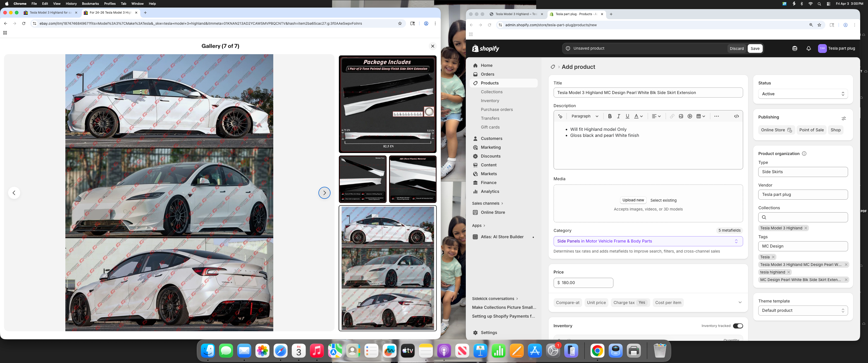Image resolution: width=868 pixels, height=363 pixels.
Task: Apply underline formatting in description editor
Action: click(627, 116)
